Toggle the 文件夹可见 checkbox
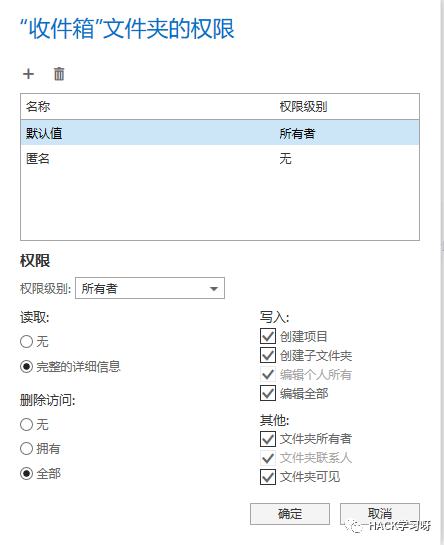444x545 pixels. click(268, 477)
